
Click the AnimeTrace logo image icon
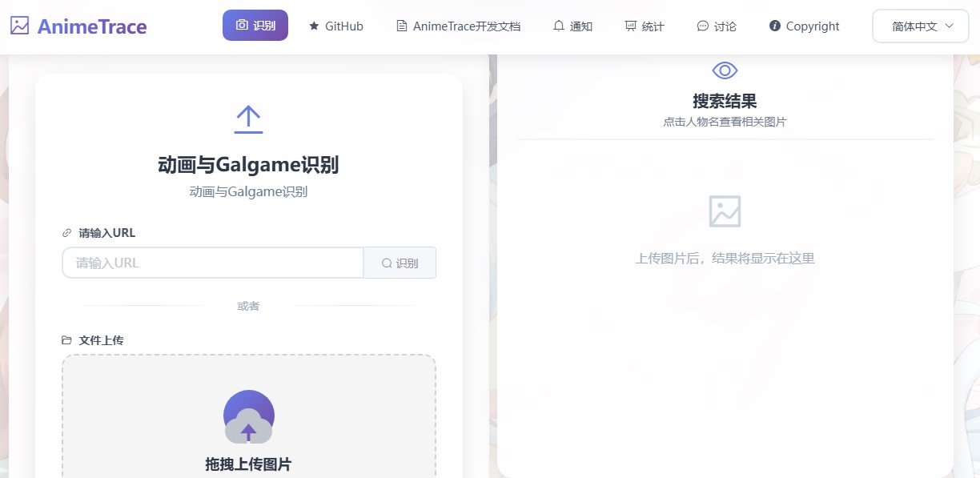tap(19, 26)
